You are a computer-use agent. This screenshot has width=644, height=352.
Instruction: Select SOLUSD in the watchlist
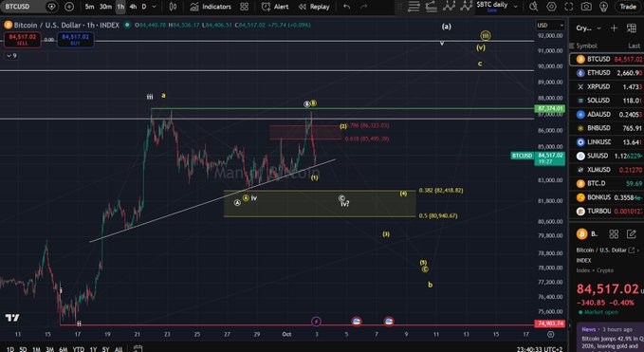tap(607, 101)
